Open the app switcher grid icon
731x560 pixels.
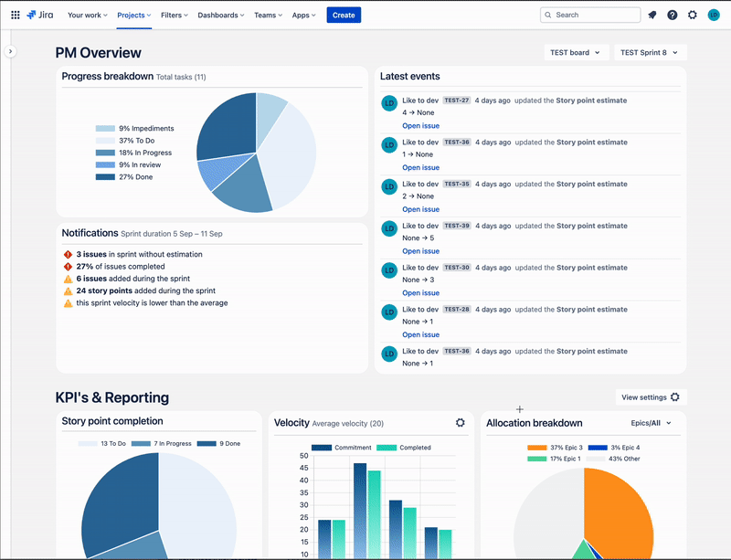point(16,15)
